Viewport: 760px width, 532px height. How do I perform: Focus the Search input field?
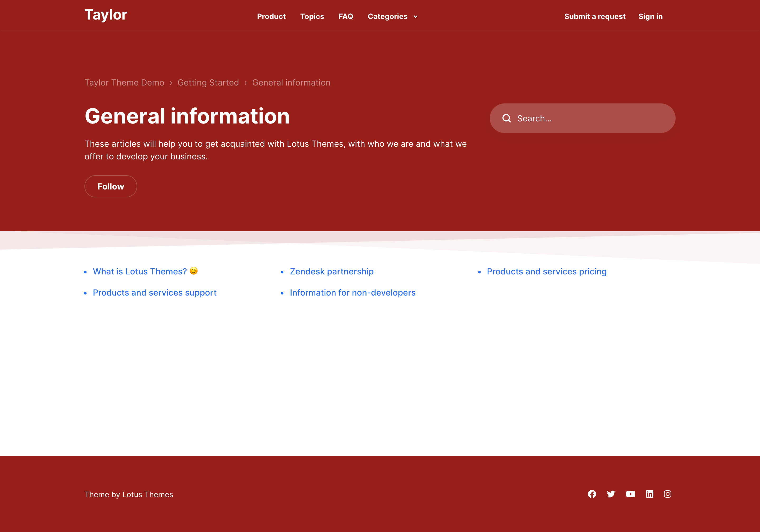click(589, 118)
